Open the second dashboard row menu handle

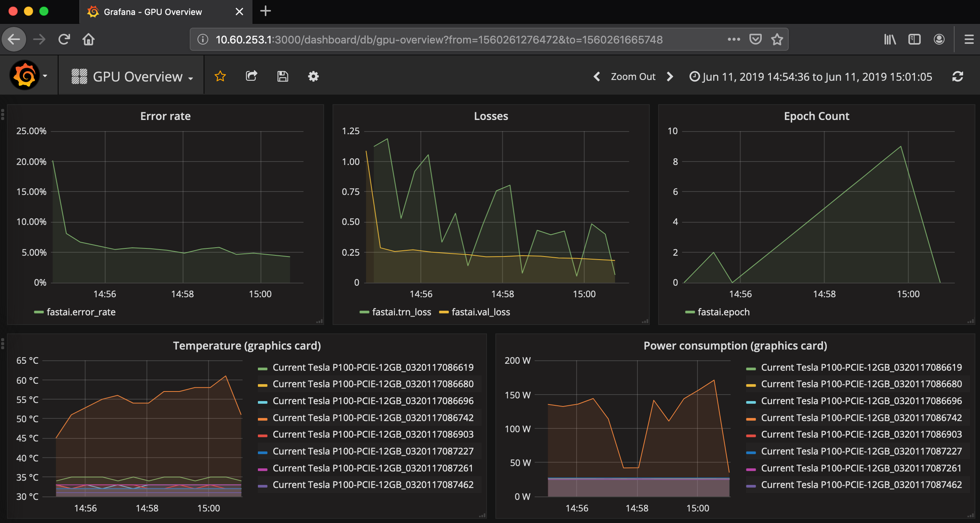(x=3, y=343)
